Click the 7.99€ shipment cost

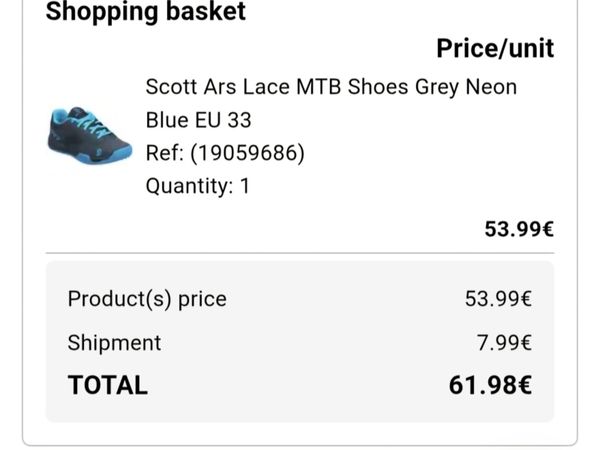[504, 342]
